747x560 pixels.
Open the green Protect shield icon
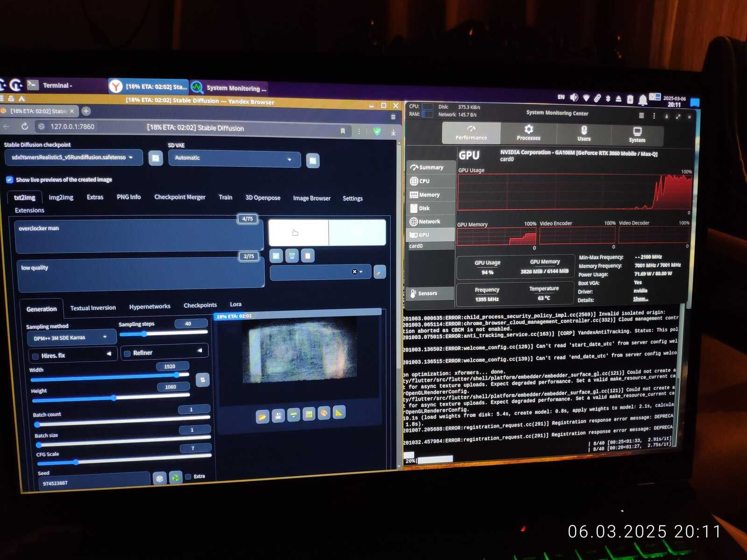coord(377,132)
